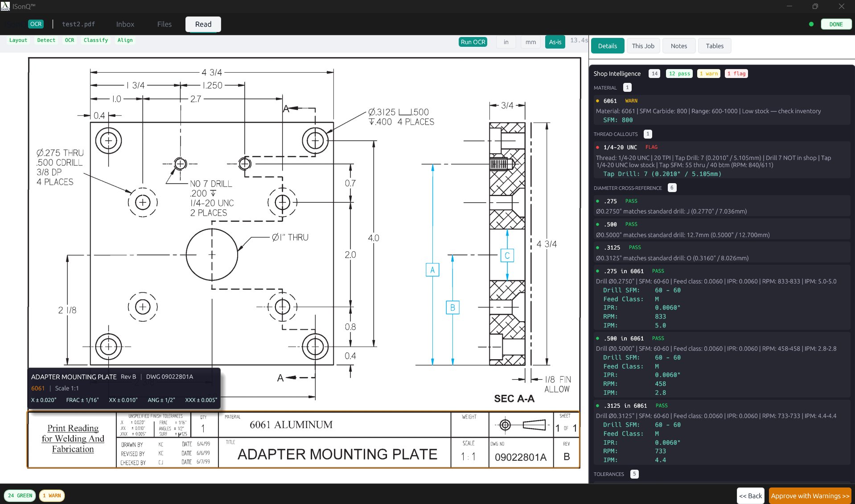Click the '1 flag' status badge
855x504 pixels.
point(736,73)
